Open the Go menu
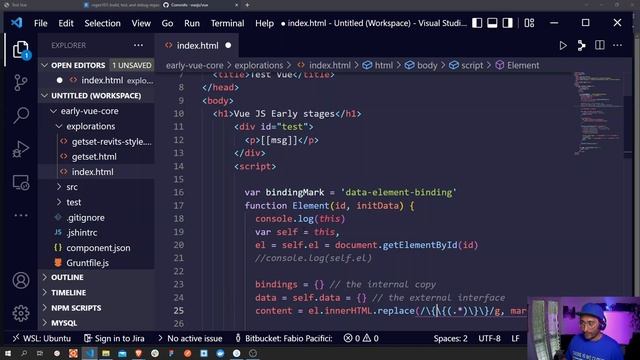The width and height of the screenshot is (640, 360). pyautogui.click(x=167, y=23)
